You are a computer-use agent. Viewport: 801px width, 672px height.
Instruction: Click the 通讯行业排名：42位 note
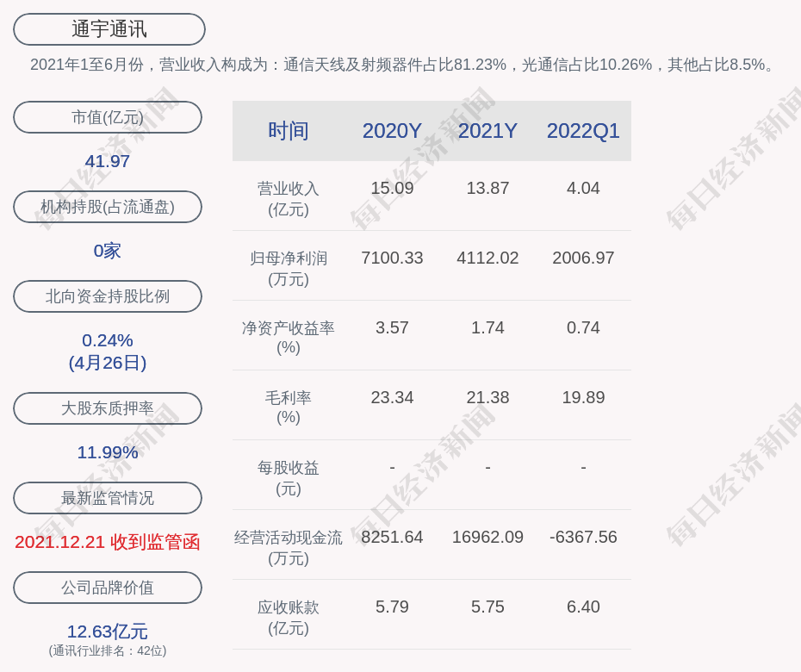pyautogui.click(x=108, y=650)
